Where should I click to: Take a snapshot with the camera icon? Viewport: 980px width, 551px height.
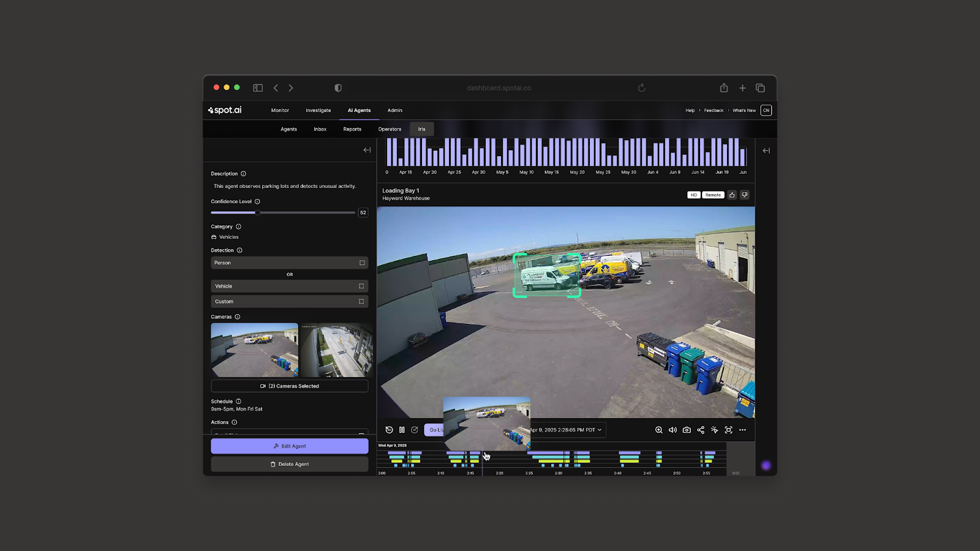(x=687, y=430)
